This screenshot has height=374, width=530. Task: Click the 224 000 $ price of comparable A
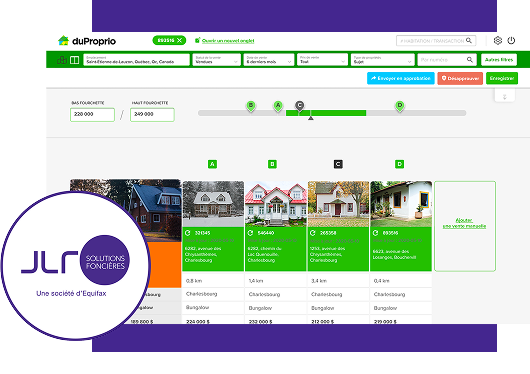(198, 321)
